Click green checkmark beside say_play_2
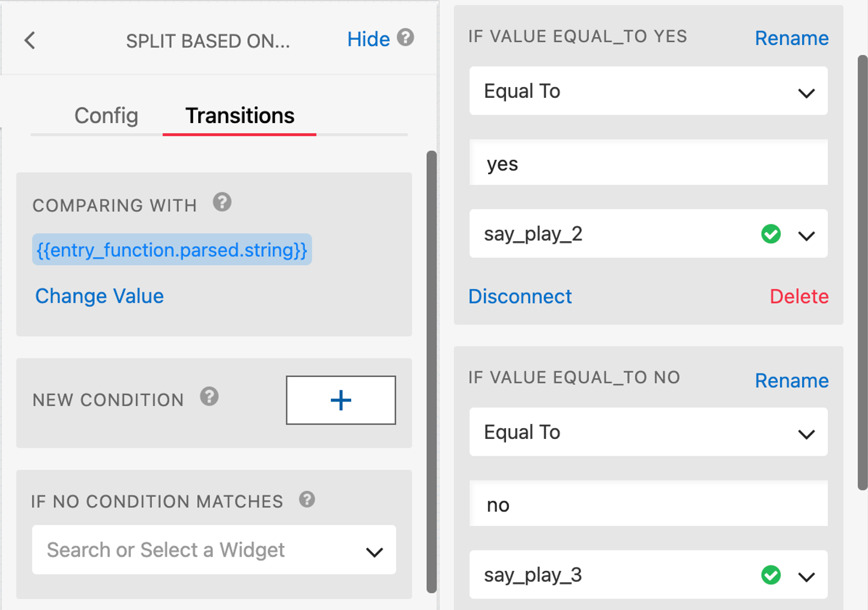This screenshot has width=868, height=610. [x=771, y=234]
